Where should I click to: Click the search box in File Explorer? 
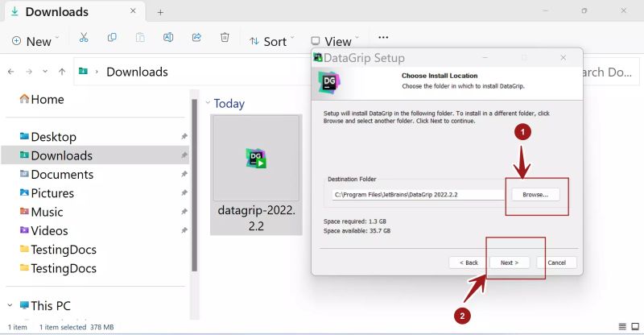pos(611,72)
